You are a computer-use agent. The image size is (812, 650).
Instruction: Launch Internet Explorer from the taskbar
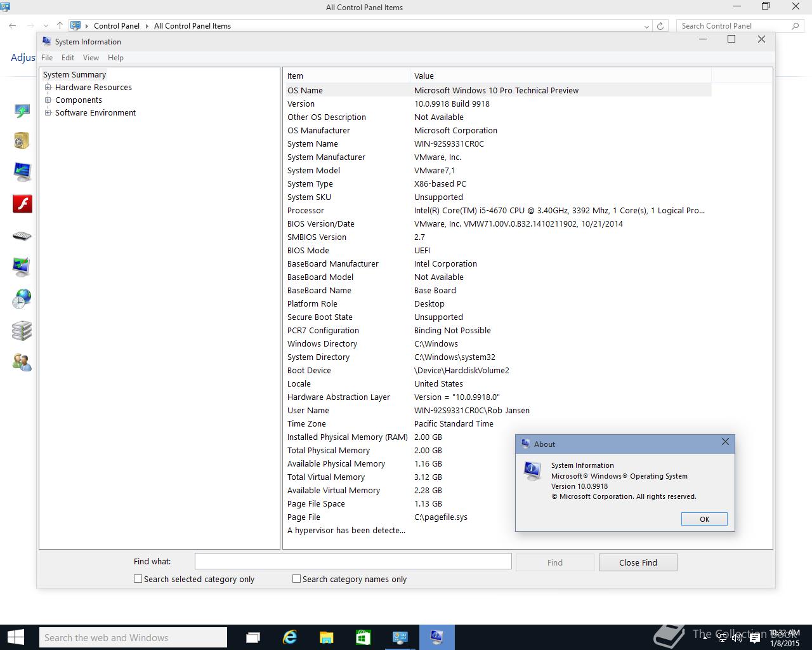(x=290, y=637)
